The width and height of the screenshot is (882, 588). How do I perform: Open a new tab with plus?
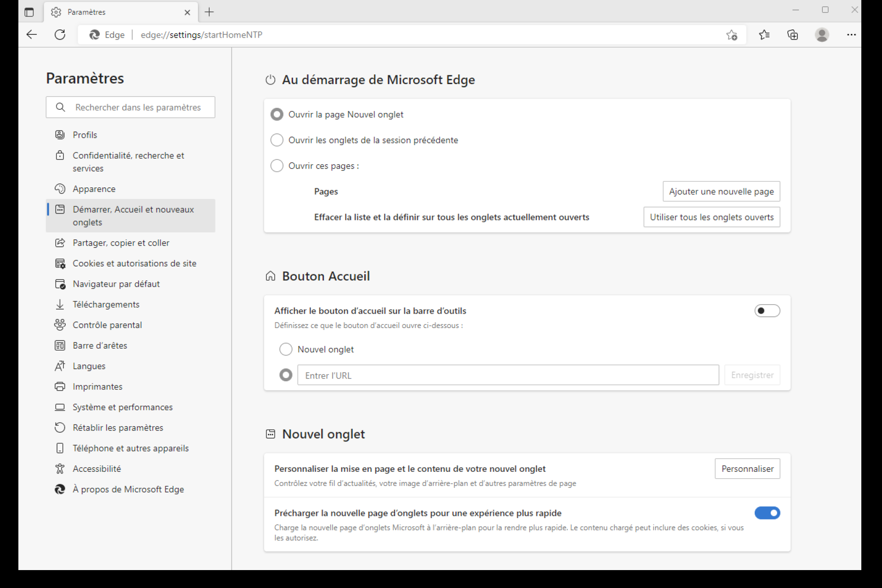point(209,12)
